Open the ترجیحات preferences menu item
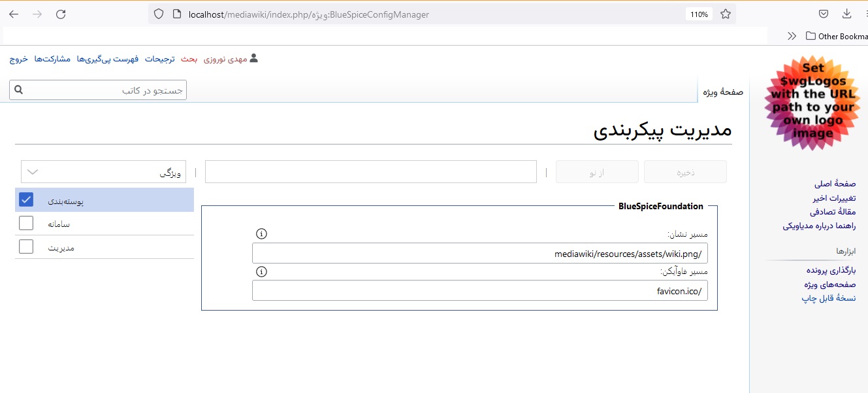The width and height of the screenshot is (868, 393). tap(159, 59)
